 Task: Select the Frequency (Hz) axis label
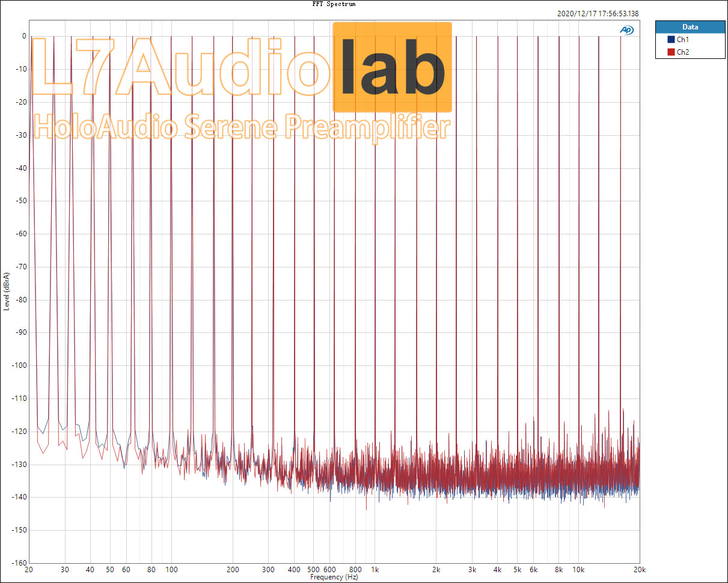pos(334,577)
